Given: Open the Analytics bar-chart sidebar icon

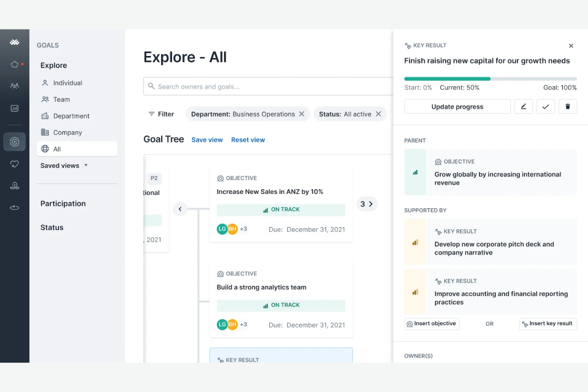Looking at the screenshot, I should point(15,108).
